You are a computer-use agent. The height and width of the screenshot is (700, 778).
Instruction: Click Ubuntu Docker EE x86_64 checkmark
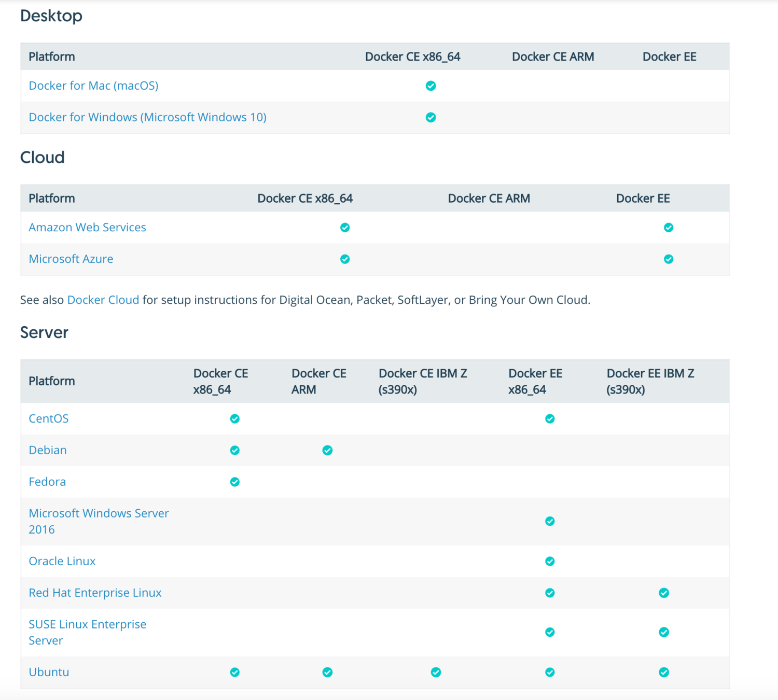550,672
